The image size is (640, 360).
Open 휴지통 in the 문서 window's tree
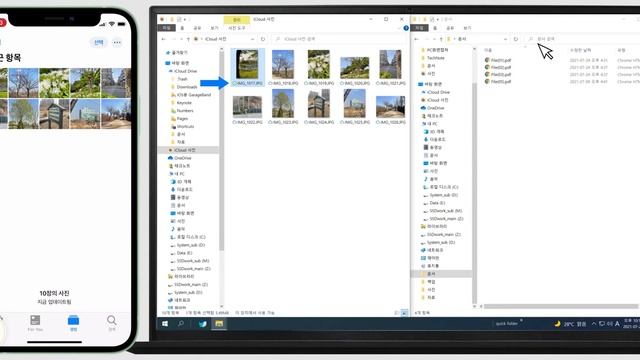coord(430,266)
